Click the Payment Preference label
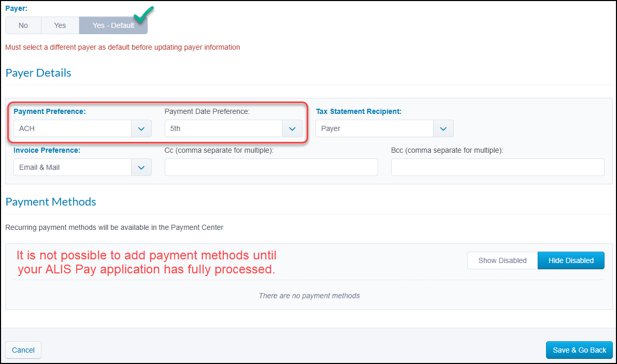 tap(50, 112)
